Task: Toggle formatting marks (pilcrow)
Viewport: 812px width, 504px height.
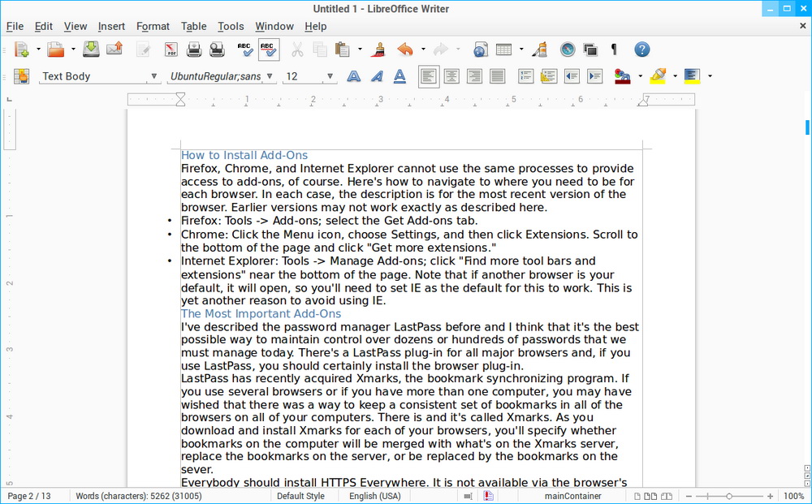Action: click(614, 50)
